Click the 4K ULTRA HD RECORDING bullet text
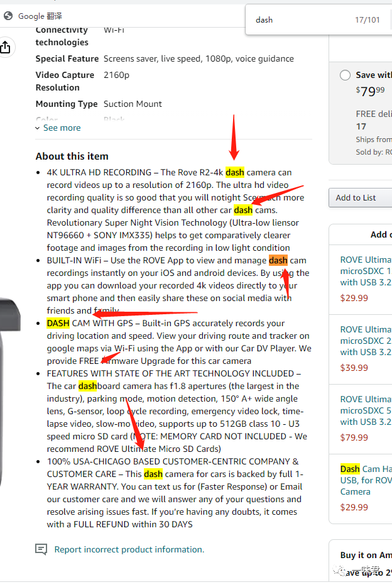The image size is (392, 587). point(175,210)
